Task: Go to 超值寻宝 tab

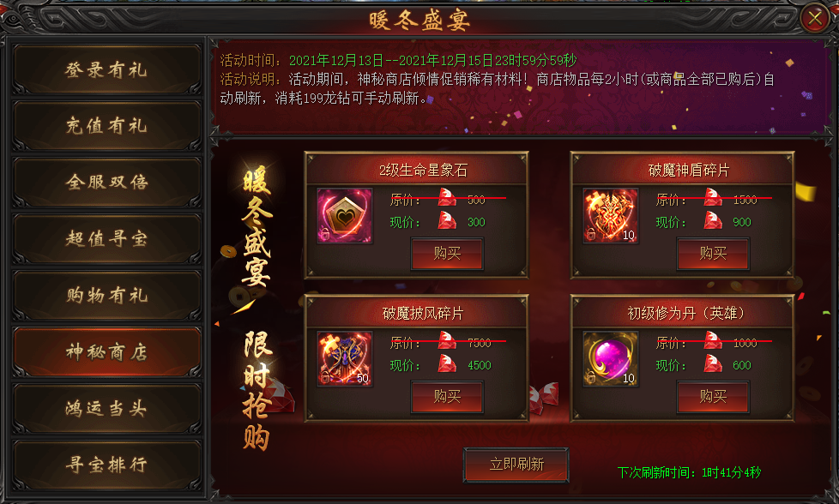Action: pyautogui.click(x=106, y=239)
